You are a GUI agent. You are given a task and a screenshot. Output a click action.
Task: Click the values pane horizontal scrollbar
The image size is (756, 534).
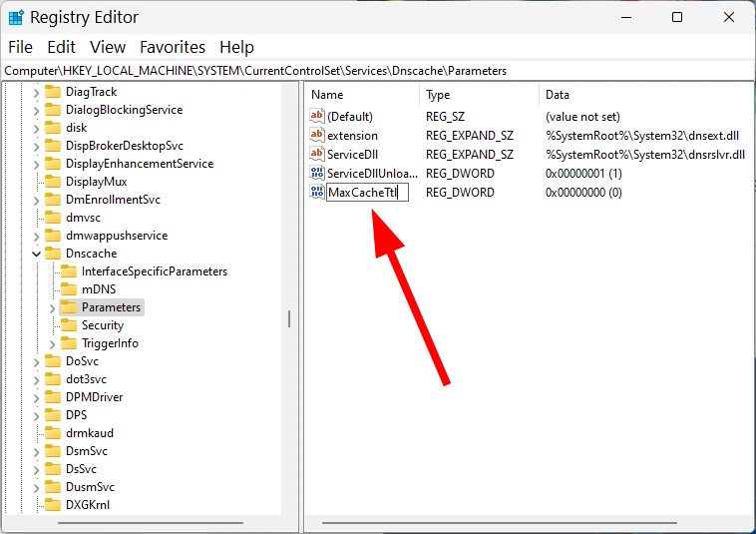(500, 522)
